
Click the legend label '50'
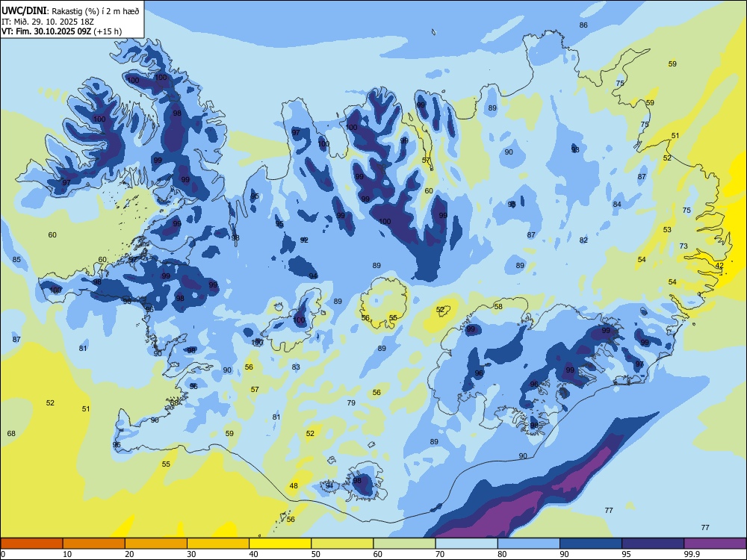tap(315, 554)
